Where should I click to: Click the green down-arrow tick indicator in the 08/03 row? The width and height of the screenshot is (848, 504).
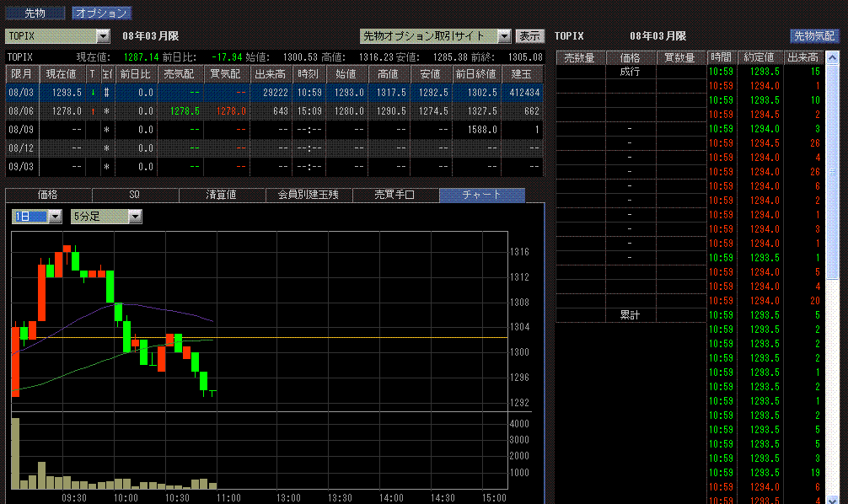click(93, 93)
